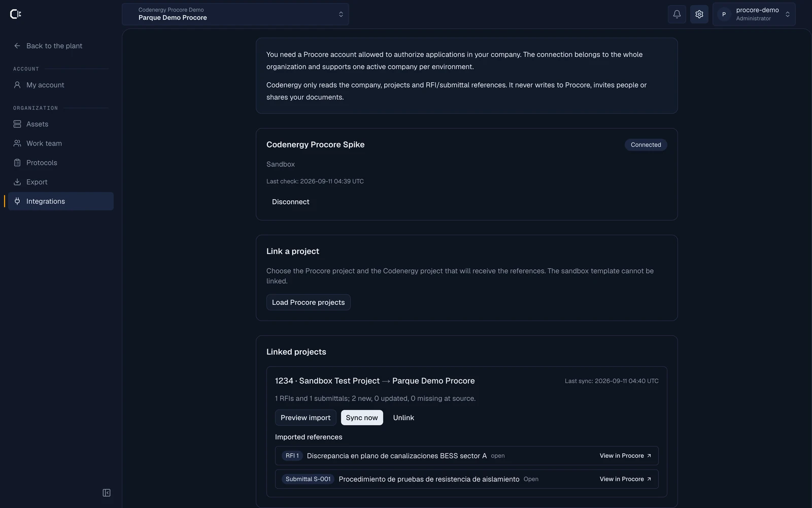Screen dimensions: 812x508
Task: Click 'Procedimiento de pruebas de resistencia de aislamiento'
Action: click(x=429, y=479)
